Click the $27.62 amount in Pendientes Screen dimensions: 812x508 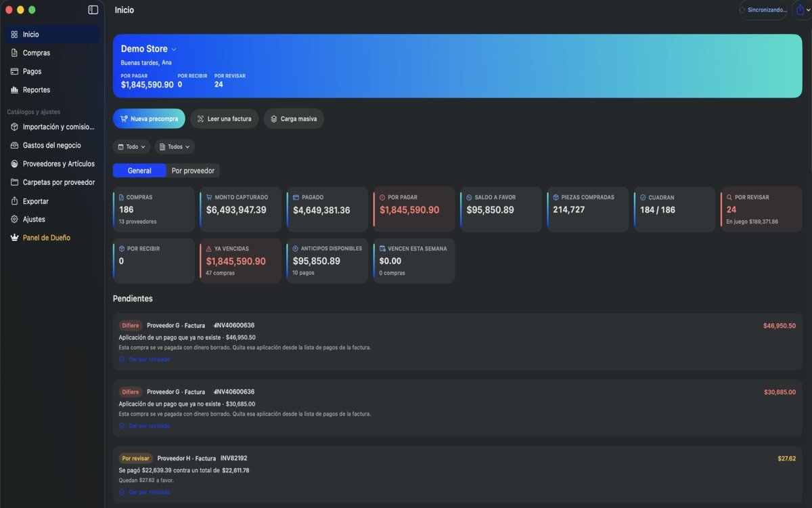click(x=787, y=459)
